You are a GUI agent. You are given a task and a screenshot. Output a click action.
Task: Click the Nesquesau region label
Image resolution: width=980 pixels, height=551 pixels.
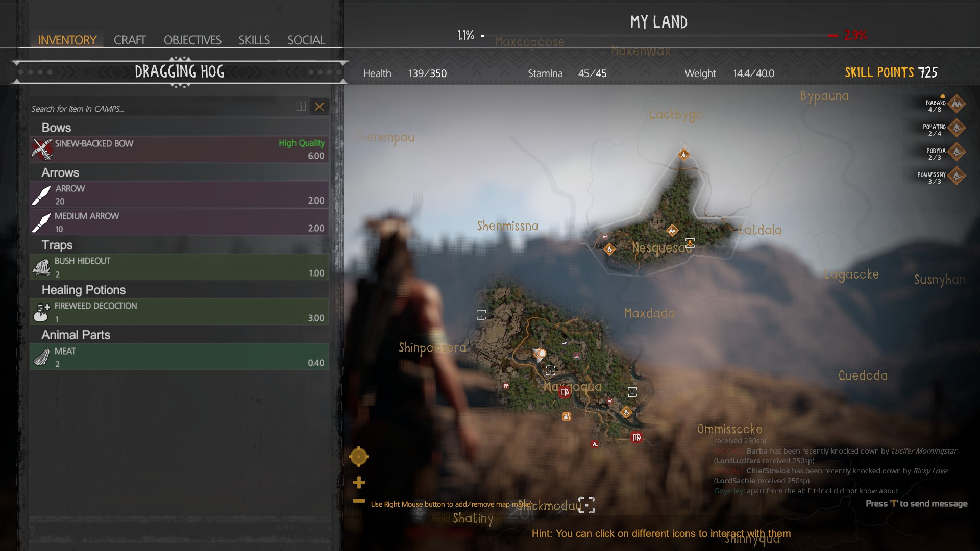[x=662, y=248]
